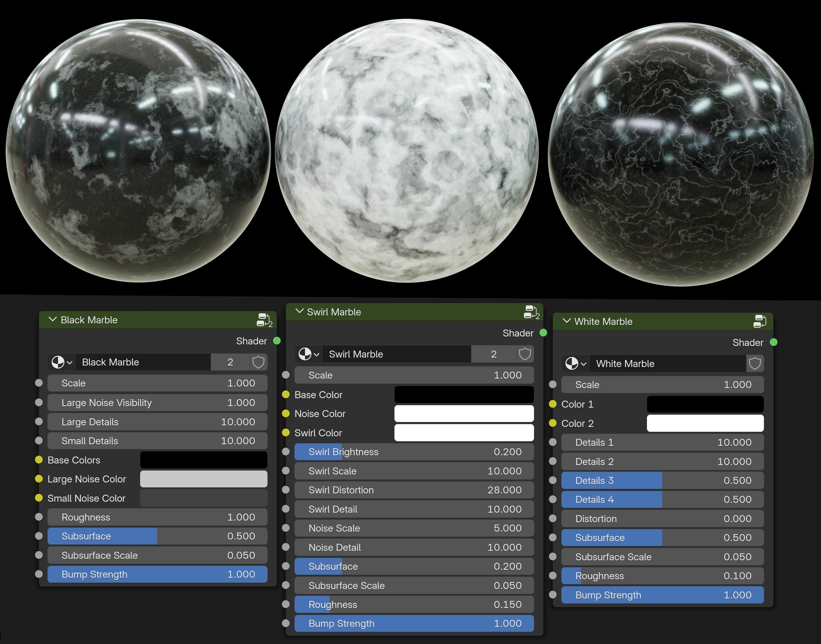This screenshot has height=644, width=821.
Task: Click Black Marble user count 2 button
Action: (x=230, y=362)
